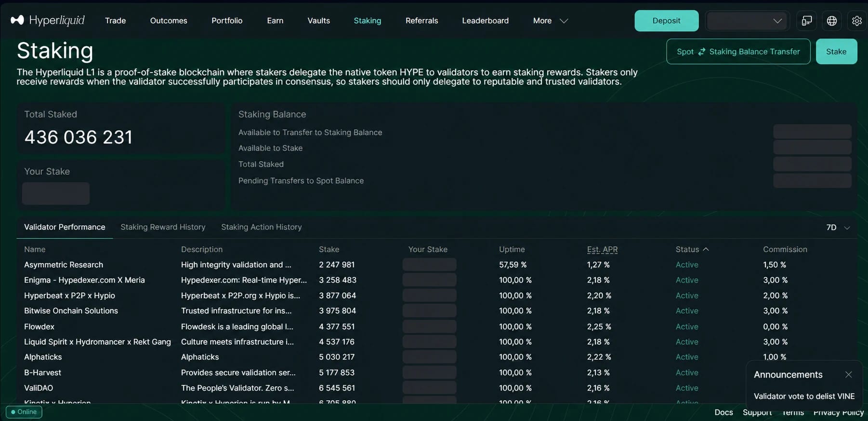The image size is (868, 421).
Task: Go to the Trade page
Action: click(x=115, y=21)
